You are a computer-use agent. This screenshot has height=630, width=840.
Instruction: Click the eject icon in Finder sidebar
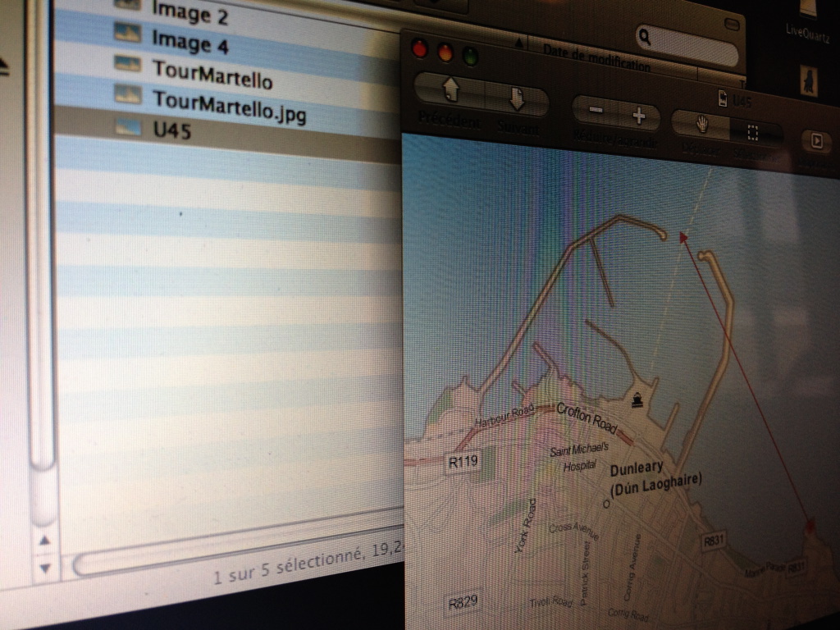tap(3, 67)
